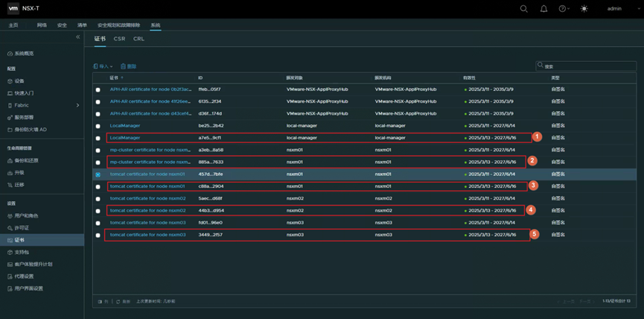
Task: Click the 服务部署 icon in the sidebar
Action: click(10, 118)
